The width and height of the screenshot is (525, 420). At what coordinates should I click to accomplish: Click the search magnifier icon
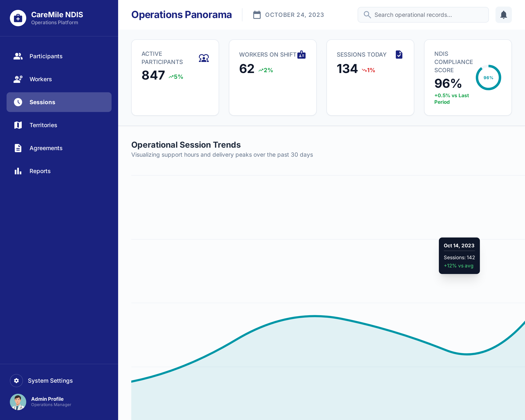367,15
